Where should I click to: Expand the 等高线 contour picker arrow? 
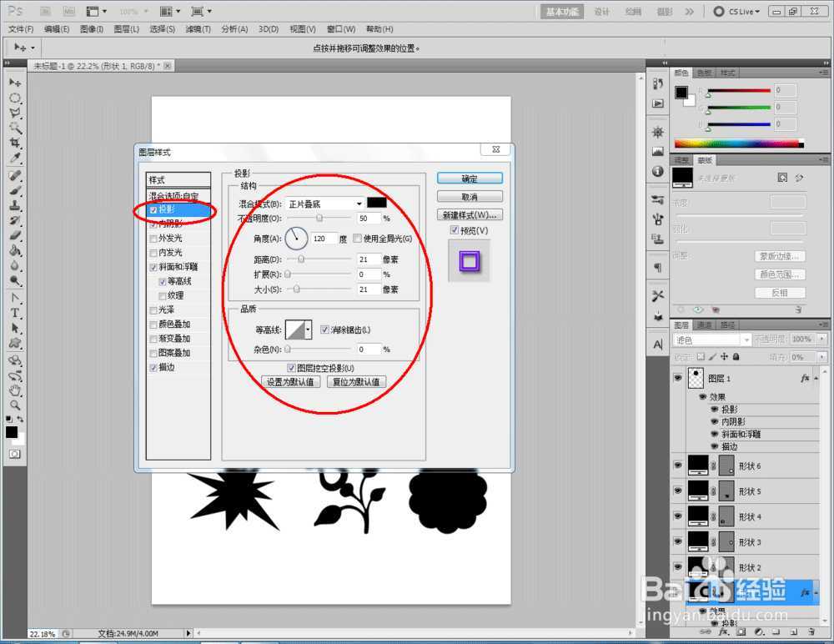tap(309, 330)
